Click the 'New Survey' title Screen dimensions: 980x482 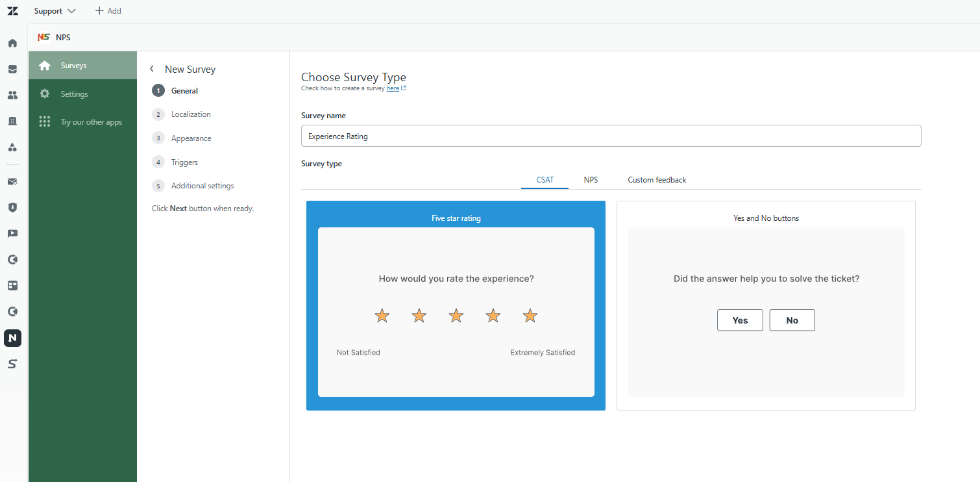(190, 70)
